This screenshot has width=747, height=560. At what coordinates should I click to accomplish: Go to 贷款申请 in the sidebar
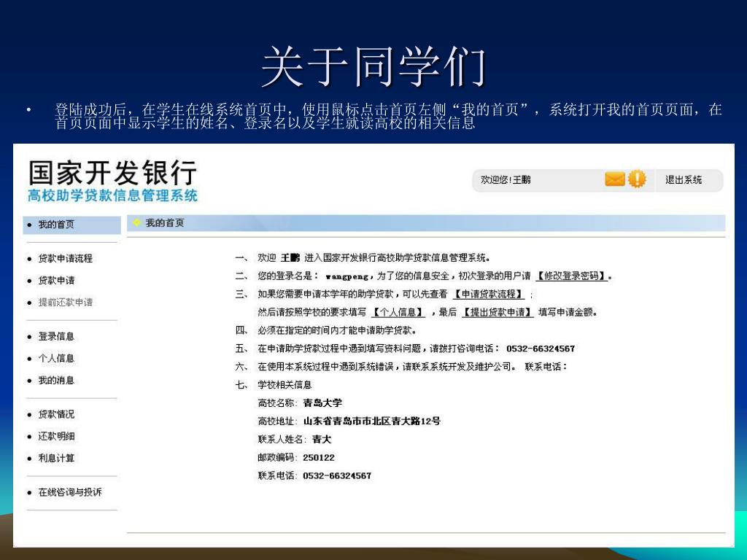coord(56,281)
